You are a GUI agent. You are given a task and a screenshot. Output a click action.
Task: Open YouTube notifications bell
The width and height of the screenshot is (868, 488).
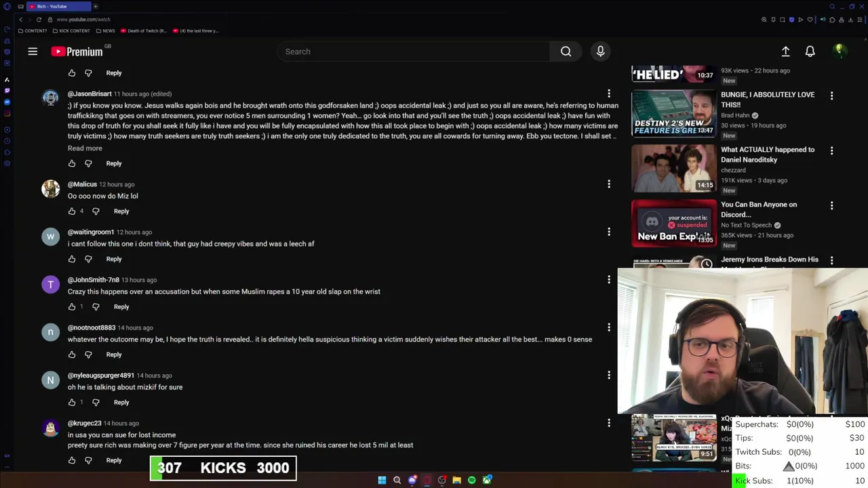coord(810,52)
